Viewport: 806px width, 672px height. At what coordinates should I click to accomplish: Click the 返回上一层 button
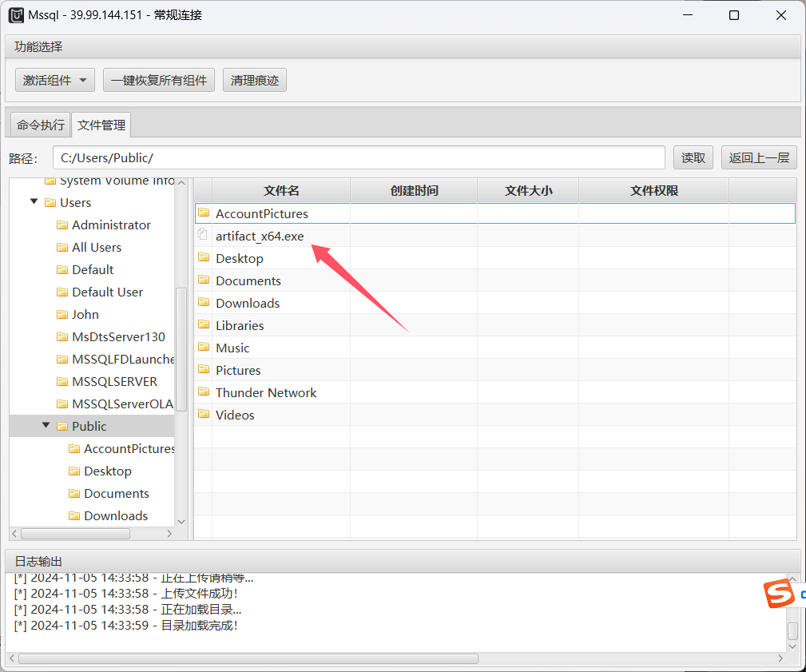(759, 158)
